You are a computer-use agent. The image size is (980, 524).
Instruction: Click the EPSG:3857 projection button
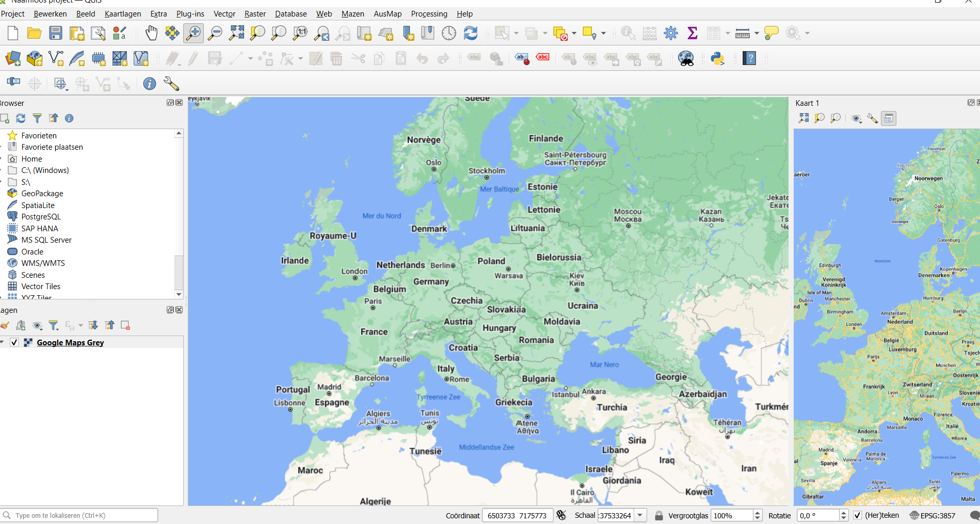(933, 515)
